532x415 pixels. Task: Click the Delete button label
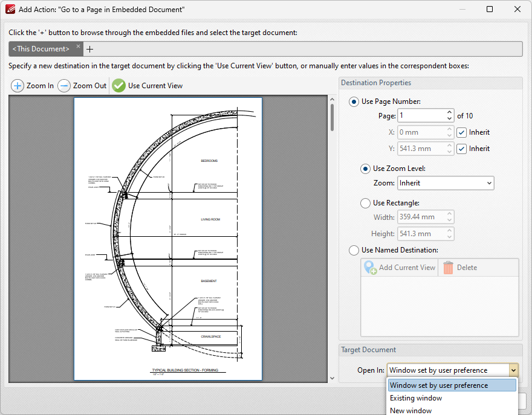pyautogui.click(x=467, y=268)
